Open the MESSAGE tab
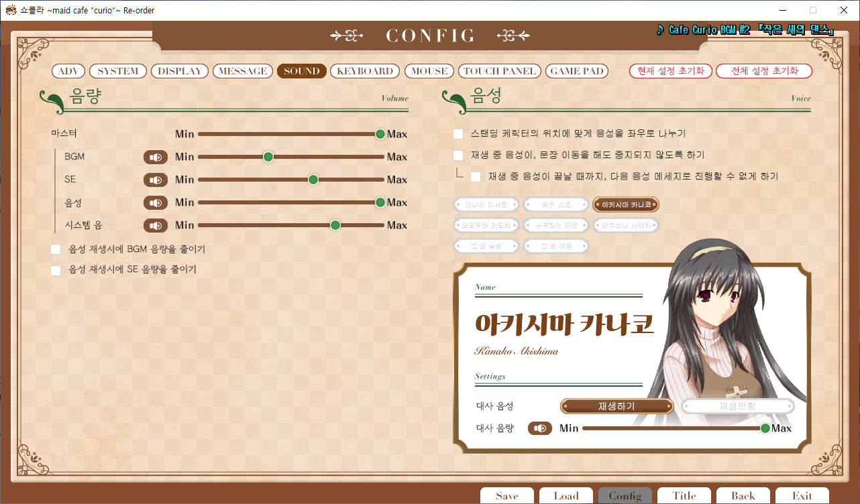The width and height of the screenshot is (860, 504). pos(243,71)
